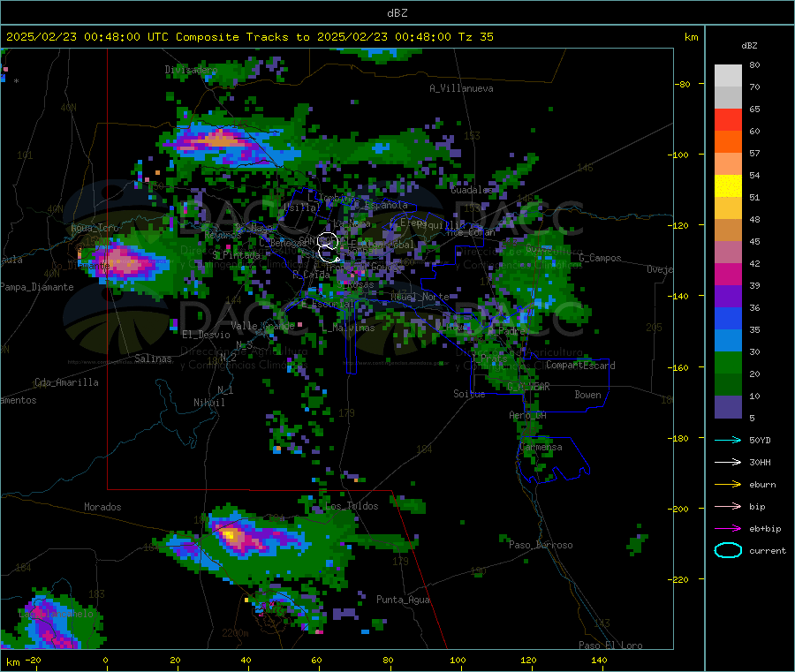Click the Cda_Amarilla map label
This screenshot has width=795, height=672.
click(x=66, y=382)
